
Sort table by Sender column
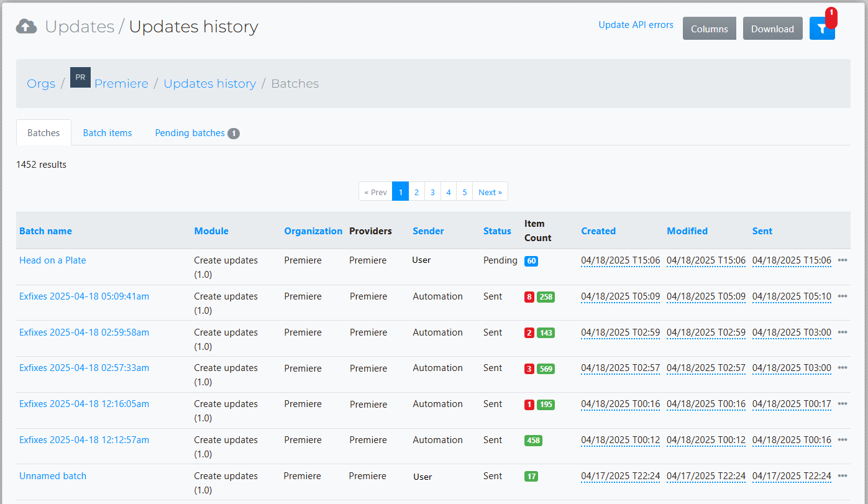[x=428, y=231]
